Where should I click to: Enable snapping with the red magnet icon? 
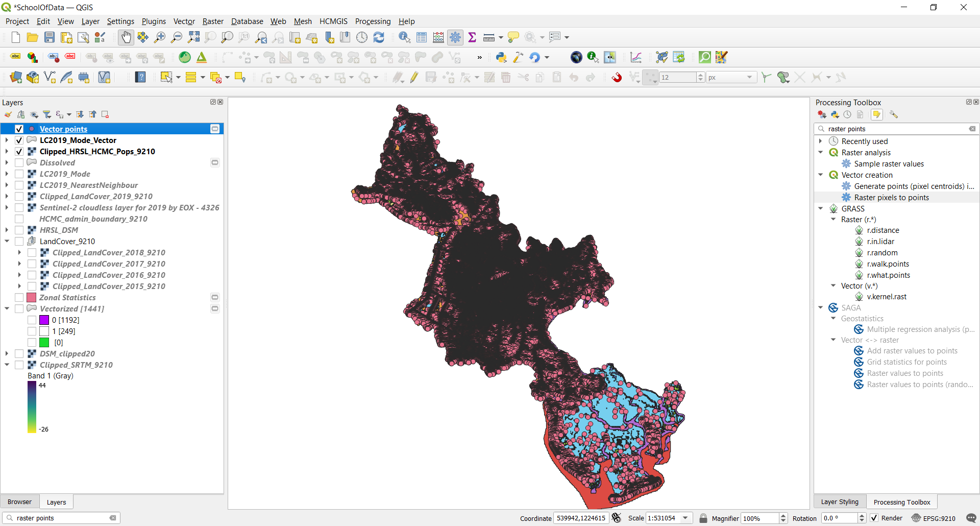click(x=617, y=77)
